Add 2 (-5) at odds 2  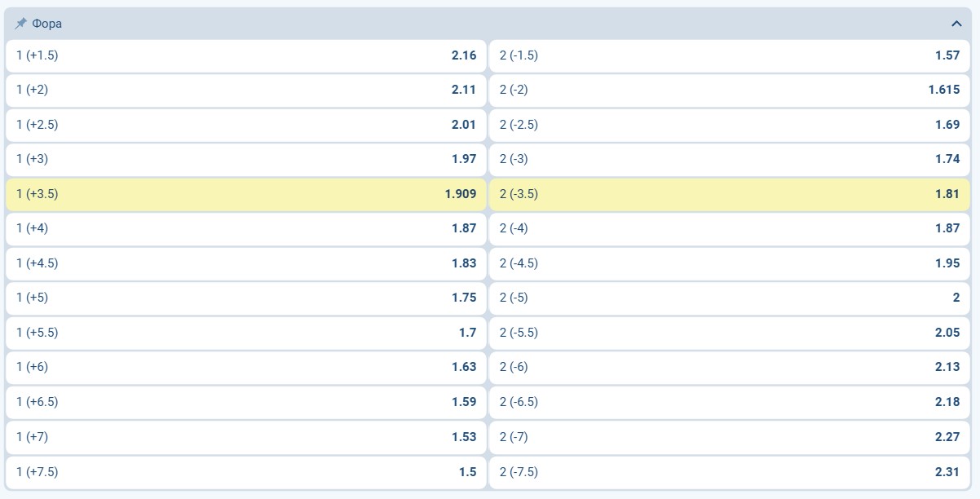coord(730,298)
